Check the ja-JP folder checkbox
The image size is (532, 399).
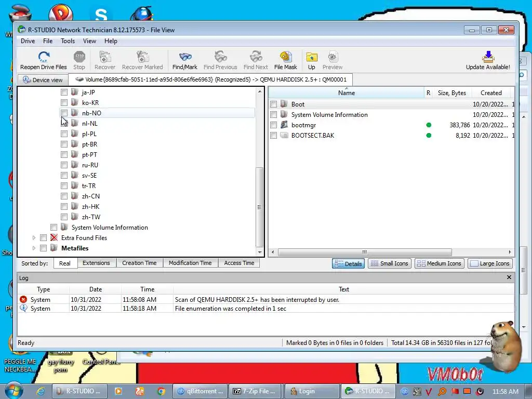pos(64,92)
